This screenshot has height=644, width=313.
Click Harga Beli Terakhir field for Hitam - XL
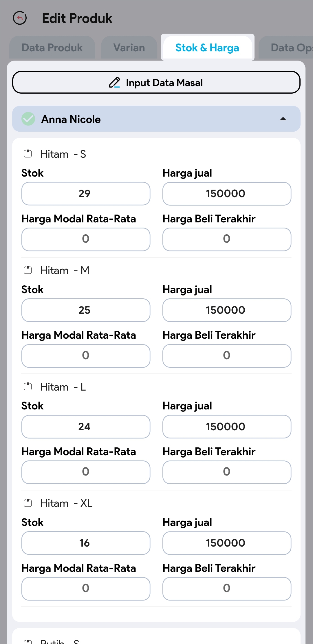[227, 589]
